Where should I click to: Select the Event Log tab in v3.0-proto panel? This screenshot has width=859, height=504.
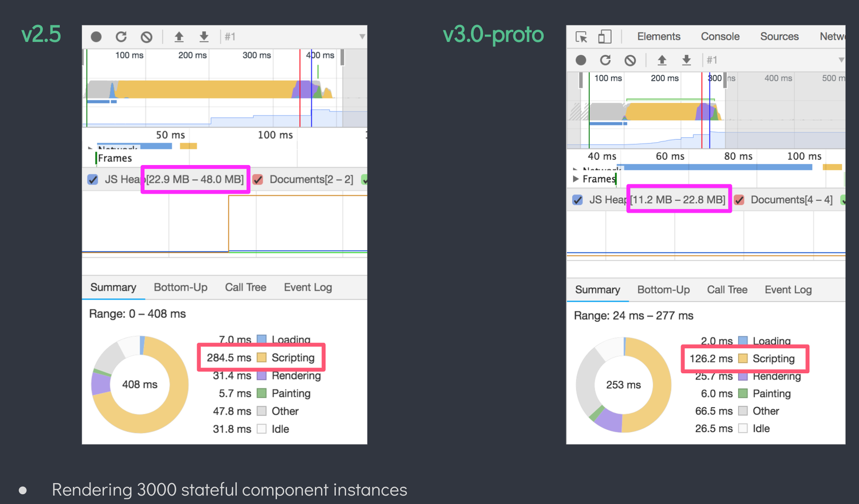(788, 290)
